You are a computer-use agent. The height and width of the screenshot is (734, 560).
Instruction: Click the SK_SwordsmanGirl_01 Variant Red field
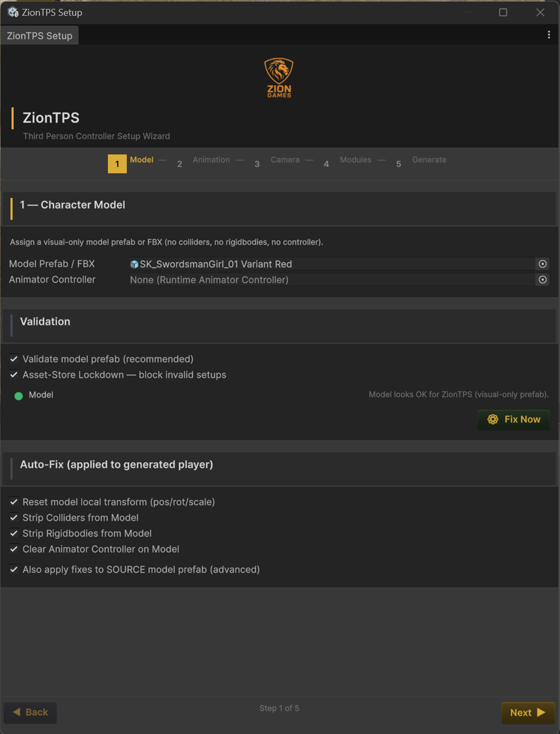pos(331,264)
